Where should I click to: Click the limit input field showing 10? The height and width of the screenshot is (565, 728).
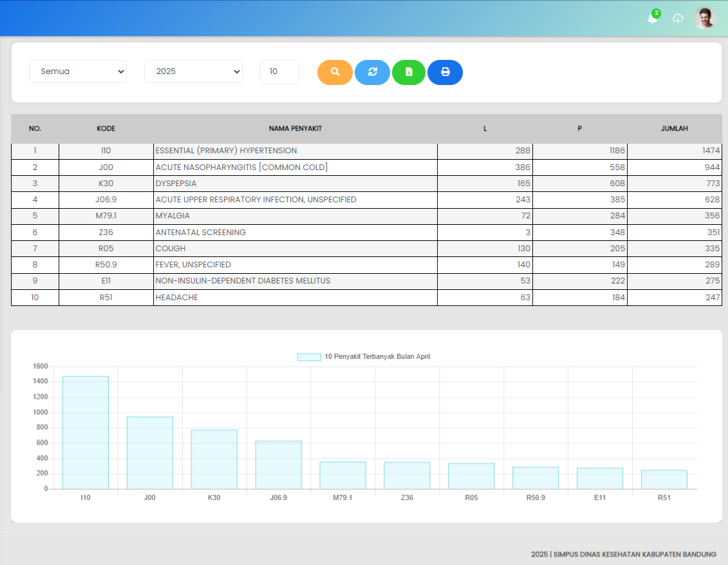279,72
